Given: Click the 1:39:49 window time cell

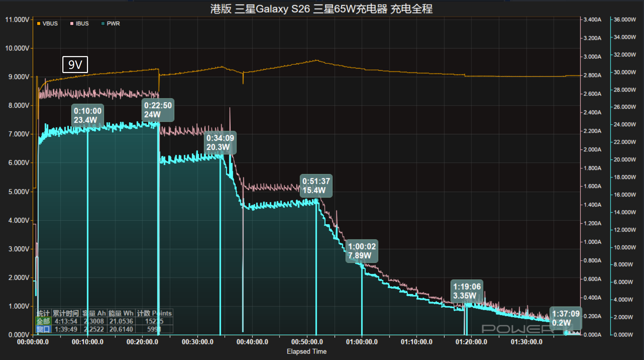Looking at the screenshot, I should click(66, 329).
